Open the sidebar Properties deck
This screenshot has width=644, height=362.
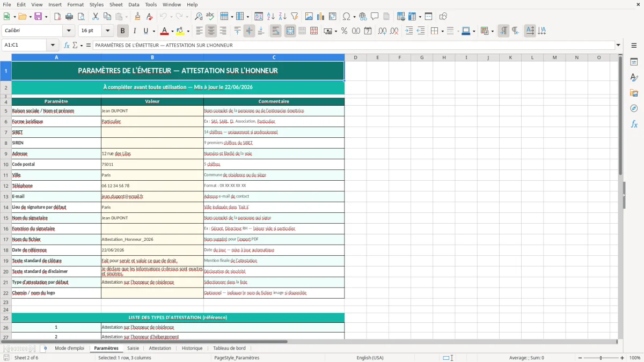tap(634, 62)
